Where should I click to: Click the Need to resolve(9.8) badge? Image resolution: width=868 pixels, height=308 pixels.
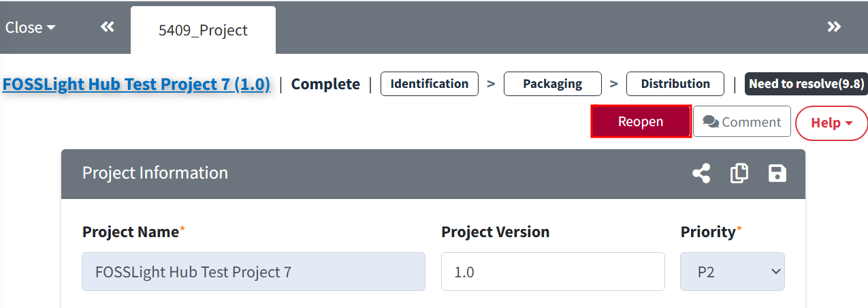(x=806, y=84)
